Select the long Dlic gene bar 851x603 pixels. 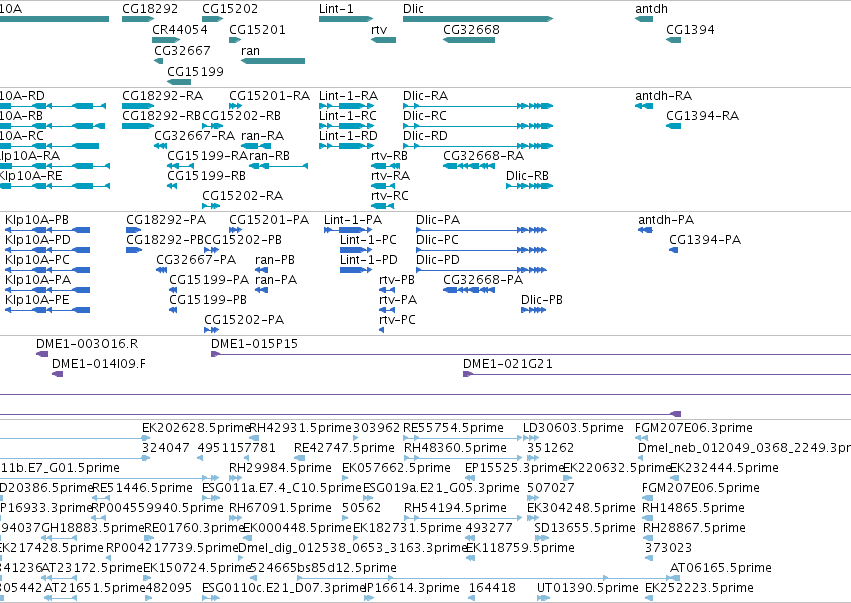478,19
